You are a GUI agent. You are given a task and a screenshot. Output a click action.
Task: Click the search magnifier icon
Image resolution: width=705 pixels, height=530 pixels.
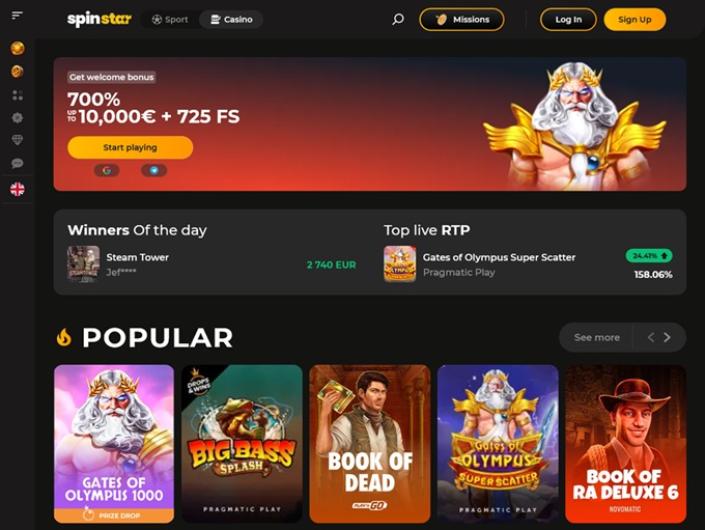(398, 19)
